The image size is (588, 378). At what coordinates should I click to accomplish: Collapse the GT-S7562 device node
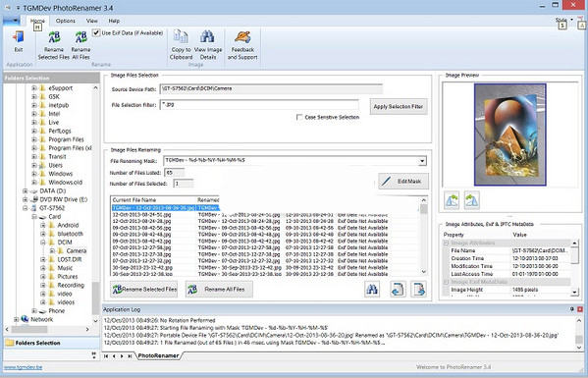(26, 208)
